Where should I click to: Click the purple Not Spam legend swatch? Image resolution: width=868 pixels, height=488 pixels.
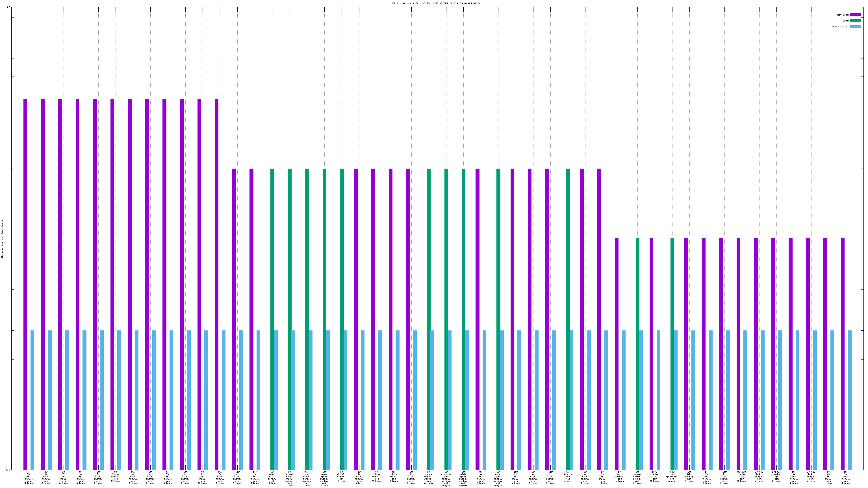point(855,15)
